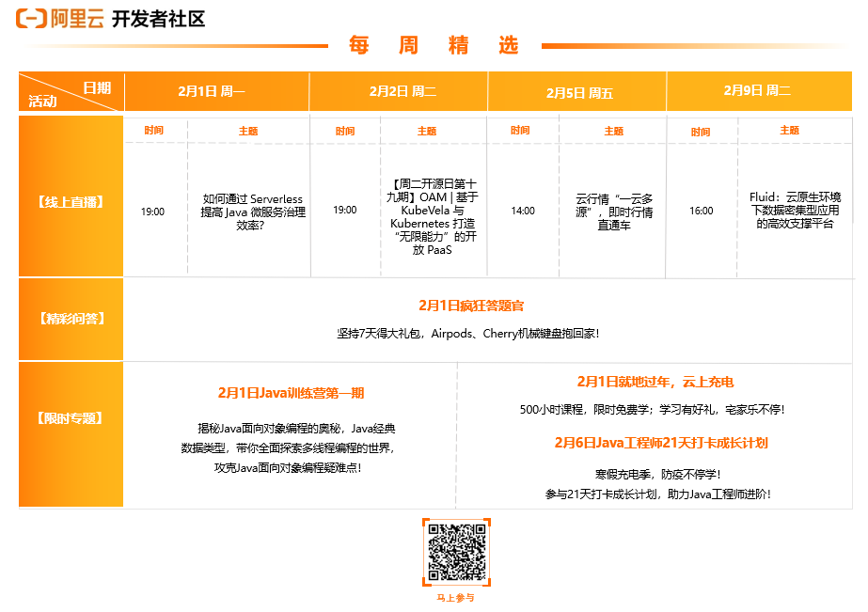This screenshot has height=612, width=868.
Task: Click the 参与21天打卡成长计划 description line
Action: [x=657, y=494]
